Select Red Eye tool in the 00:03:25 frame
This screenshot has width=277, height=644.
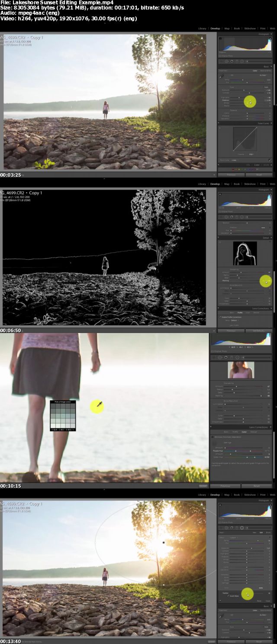point(232,61)
